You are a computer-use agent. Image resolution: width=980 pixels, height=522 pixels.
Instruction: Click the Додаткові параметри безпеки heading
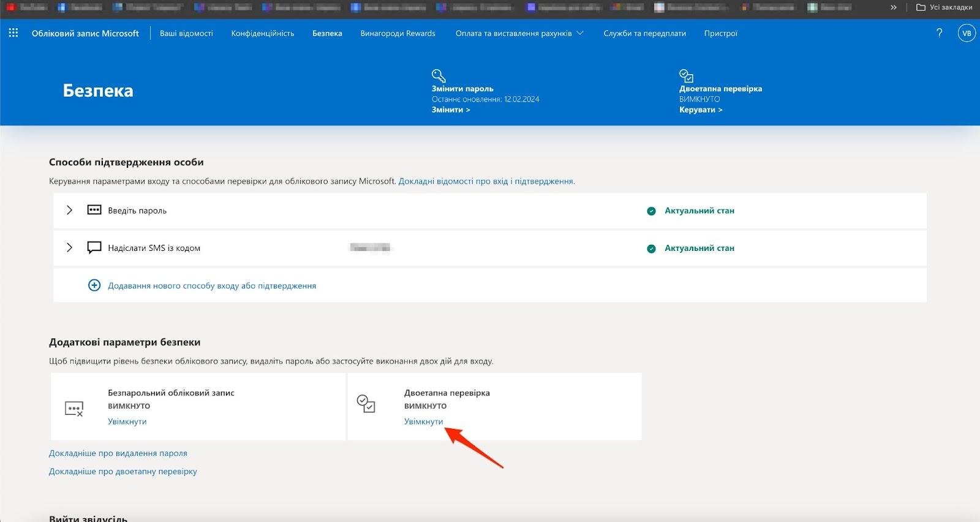[x=125, y=342]
